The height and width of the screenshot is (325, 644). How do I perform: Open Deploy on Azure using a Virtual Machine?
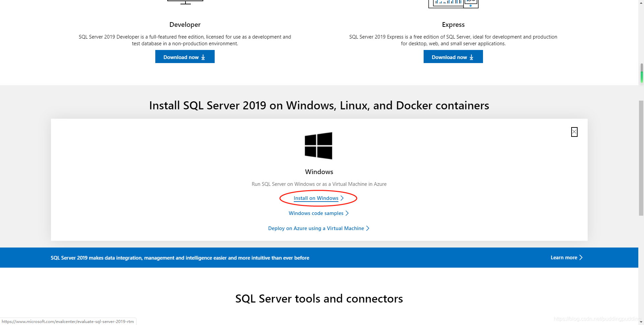coord(319,228)
